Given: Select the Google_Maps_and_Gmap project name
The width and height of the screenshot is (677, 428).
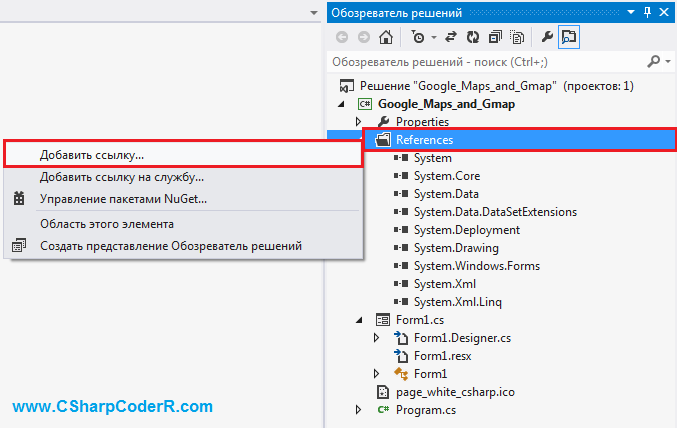Looking at the screenshot, I should [446, 104].
